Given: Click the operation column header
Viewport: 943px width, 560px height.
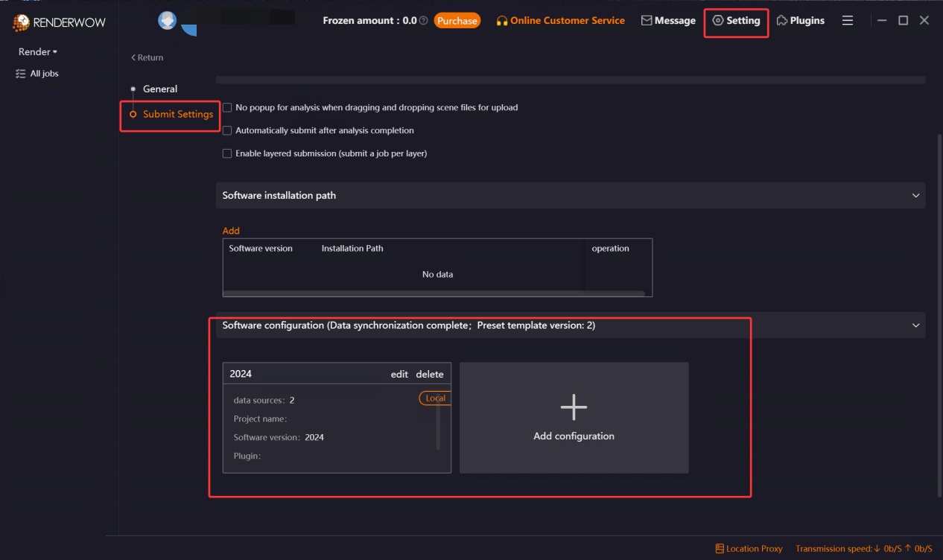Looking at the screenshot, I should click(611, 249).
